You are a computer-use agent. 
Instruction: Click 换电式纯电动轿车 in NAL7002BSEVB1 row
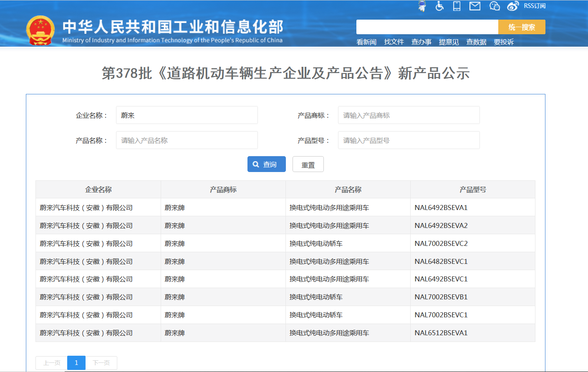(316, 297)
